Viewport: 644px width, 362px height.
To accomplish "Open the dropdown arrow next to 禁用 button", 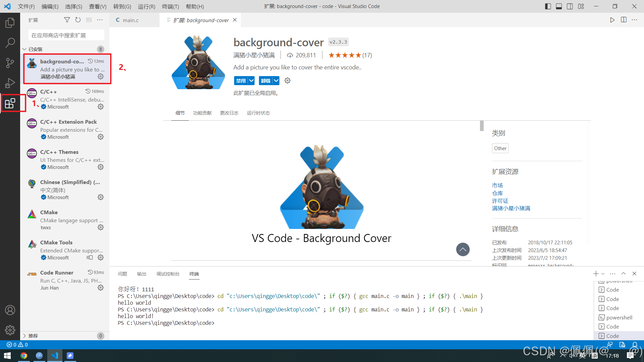I will [x=251, y=81].
